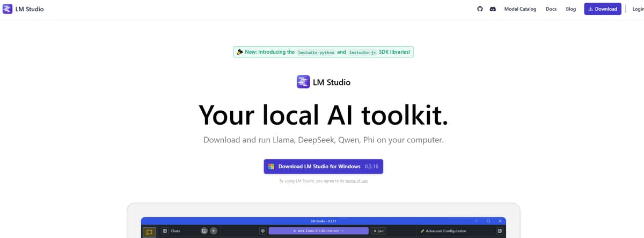The width and height of the screenshot is (644, 238).
Task: Click the lmstudio-js code label
Action: click(x=362, y=53)
